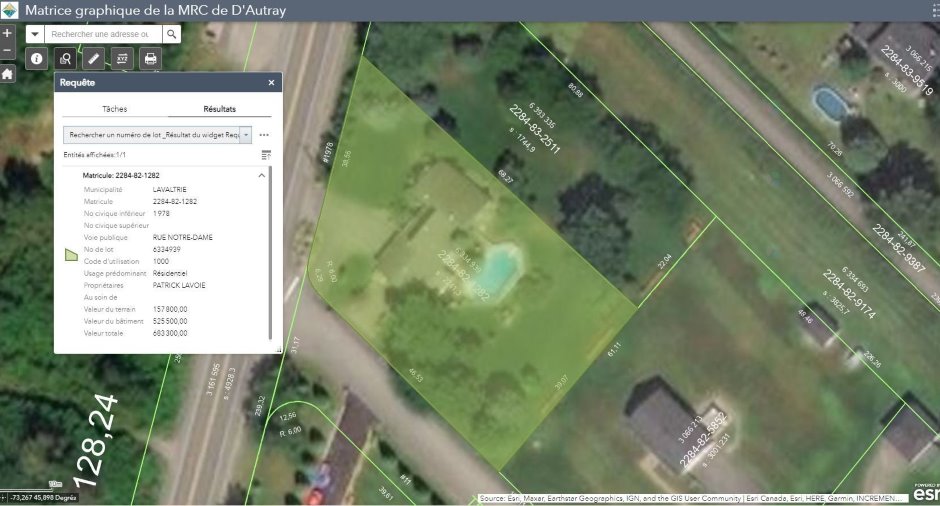Click the civic number 1978 value
Image resolution: width=940 pixels, height=506 pixels.
161,213
